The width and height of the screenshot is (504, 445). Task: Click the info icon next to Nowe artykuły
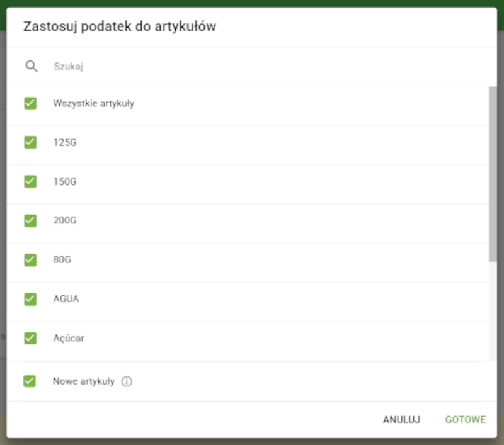point(127,381)
